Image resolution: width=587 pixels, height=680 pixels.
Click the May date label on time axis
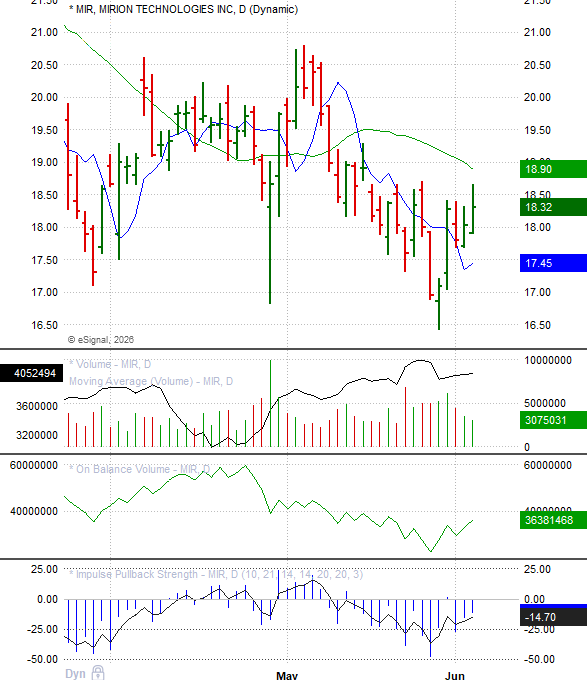(287, 675)
